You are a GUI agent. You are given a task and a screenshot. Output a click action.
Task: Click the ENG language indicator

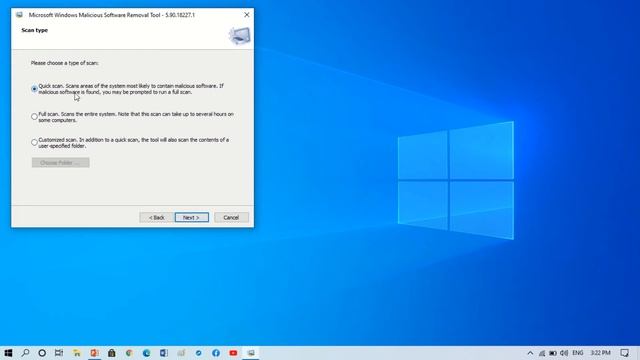(578, 353)
